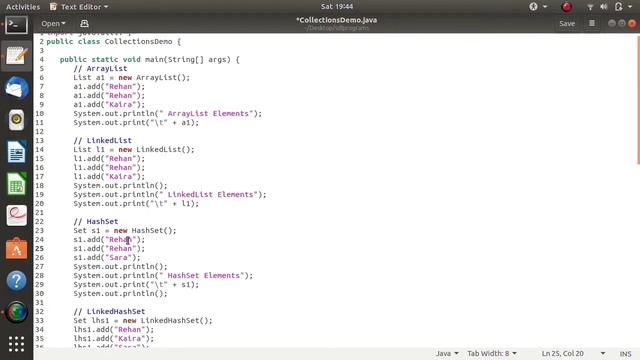Open the Tab Width: 8 dropdown
The height and width of the screenshot is (360, 640).
[x=492, y=353]
